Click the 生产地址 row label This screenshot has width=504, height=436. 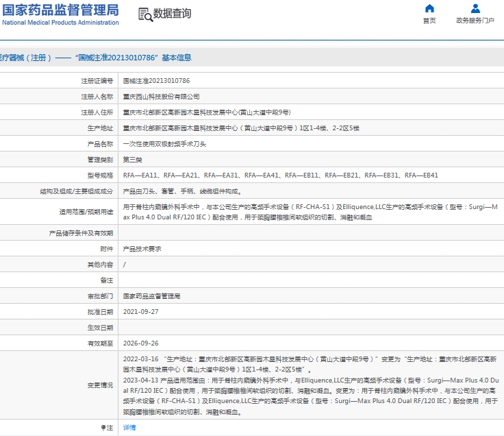[100, 128]
